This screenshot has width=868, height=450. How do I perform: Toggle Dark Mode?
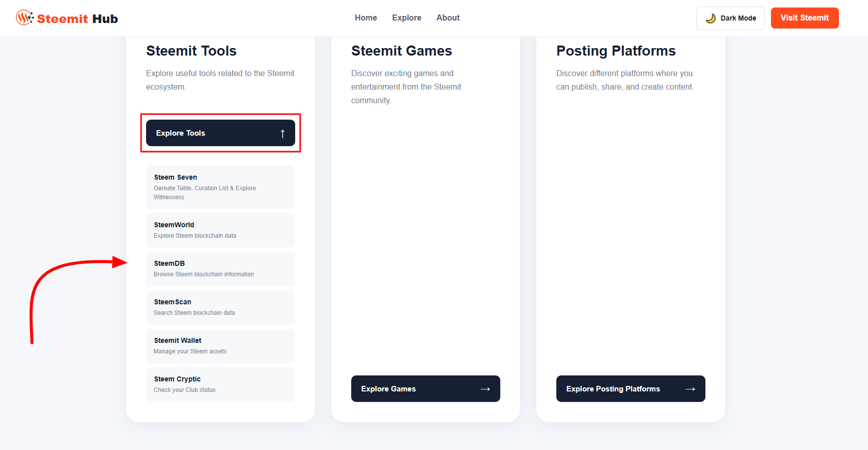pos(730,18)
